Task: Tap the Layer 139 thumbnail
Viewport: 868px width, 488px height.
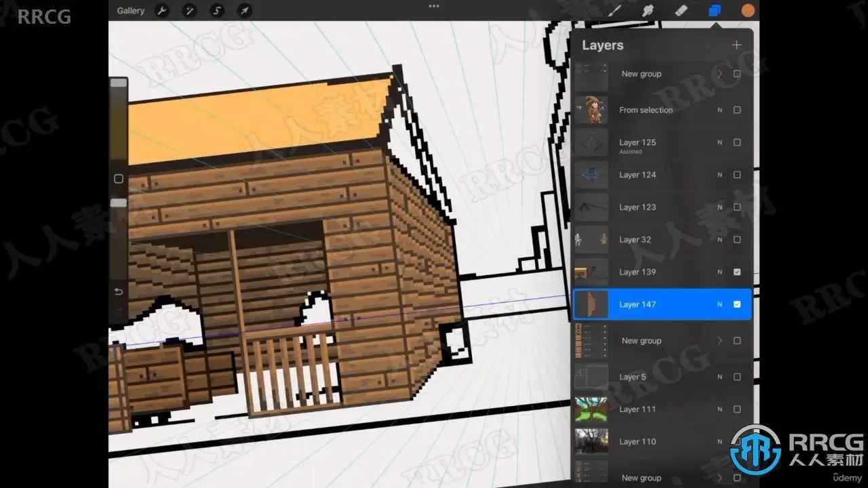Action: (x=591, y=272)
